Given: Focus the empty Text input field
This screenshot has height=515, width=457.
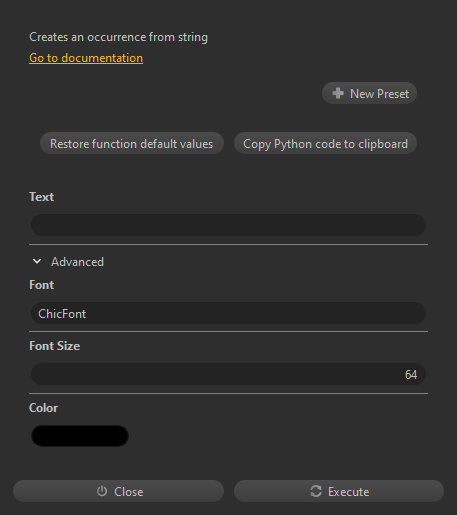Looking at the screenshot, I should (x=228, y=225).
